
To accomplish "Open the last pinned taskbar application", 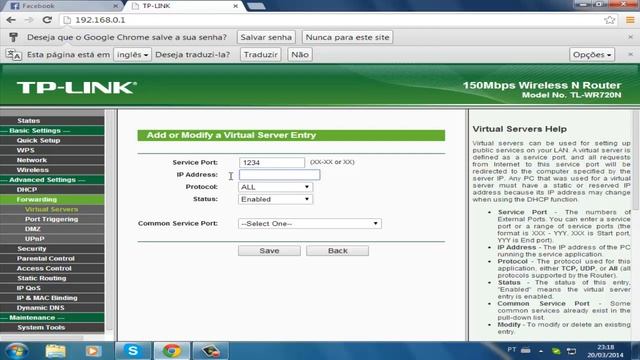I will coord(210,351).
